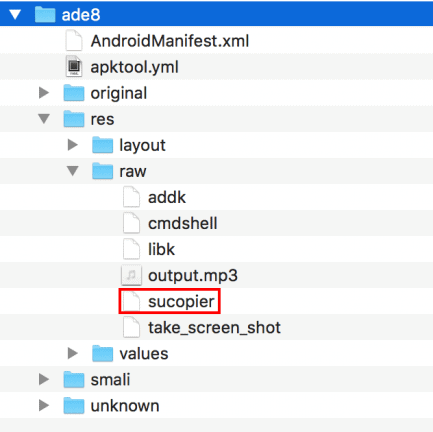
Task: Click the sucopier file icon
Action: tap(131, 301)
